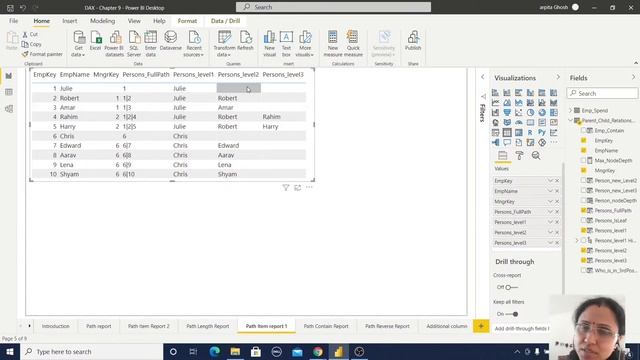Open Power BI datasets source
This screenshot has width=640, height=360.
tap(114, 44)
